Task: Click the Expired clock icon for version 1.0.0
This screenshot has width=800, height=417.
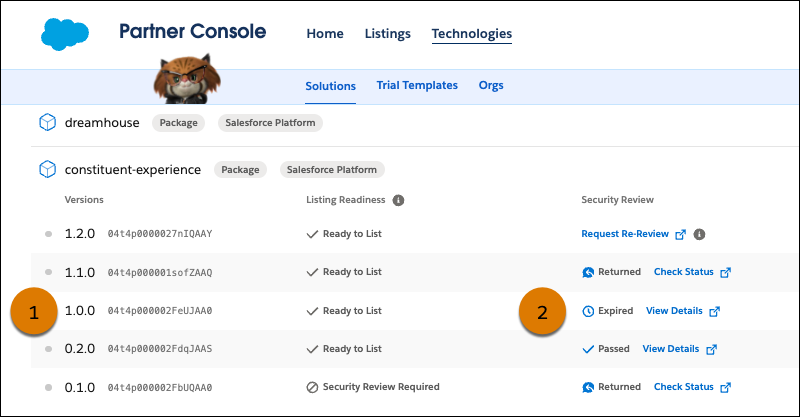Action: point(588,311)
